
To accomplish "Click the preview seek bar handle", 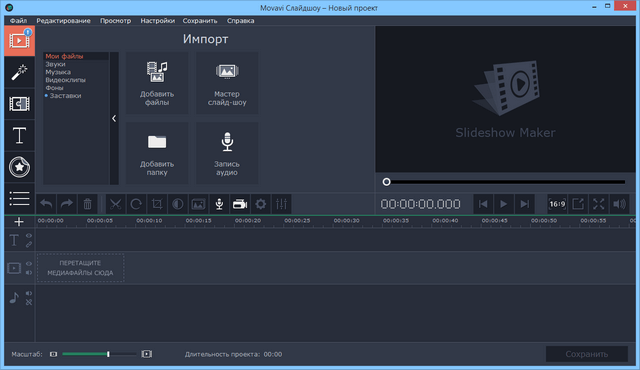I will (387, 182).
